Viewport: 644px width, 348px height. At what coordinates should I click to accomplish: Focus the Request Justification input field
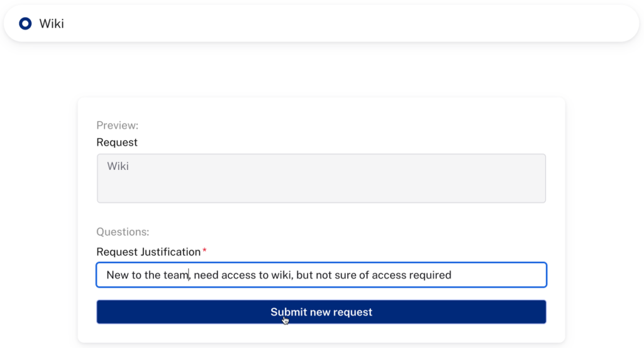(321, 275)
